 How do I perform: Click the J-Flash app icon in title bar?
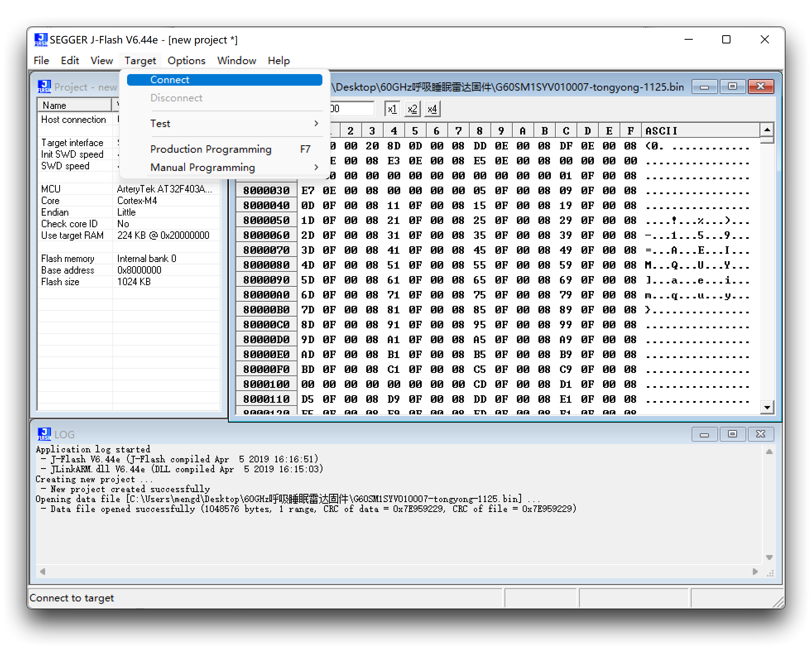click(41, 40)
